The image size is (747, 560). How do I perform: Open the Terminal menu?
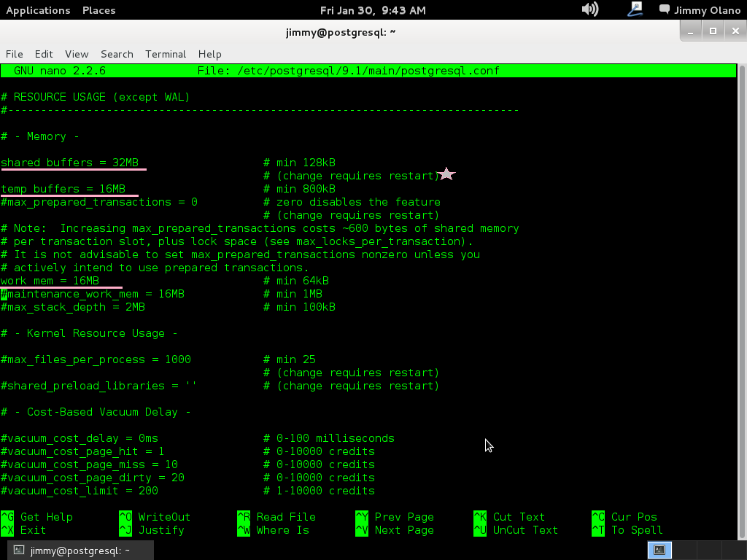pyautogui.click(x=166, y=54)
